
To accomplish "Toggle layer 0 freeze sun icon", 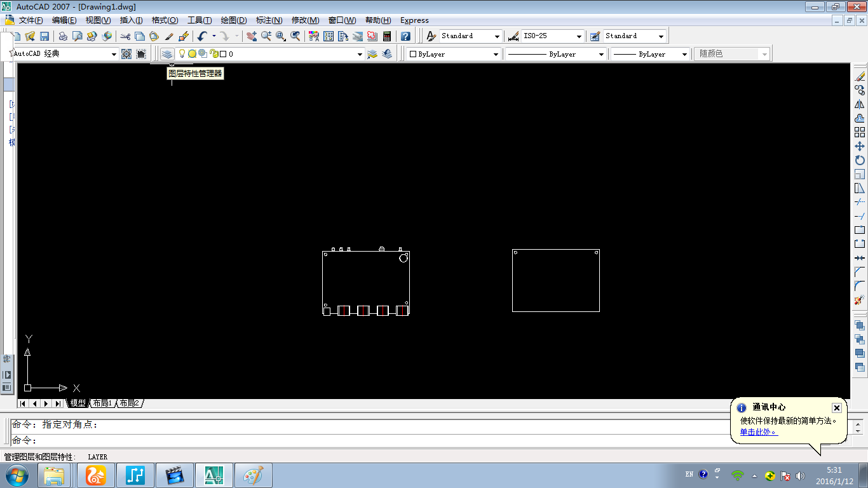I will coord(192,54).
